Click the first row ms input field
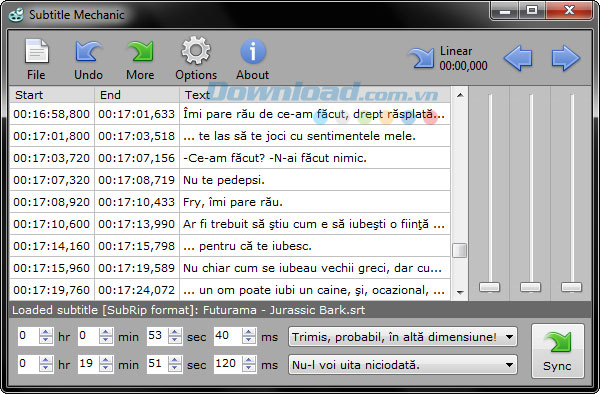The height and width of the screenshot is (394, 600). click(x=228, y=336)
